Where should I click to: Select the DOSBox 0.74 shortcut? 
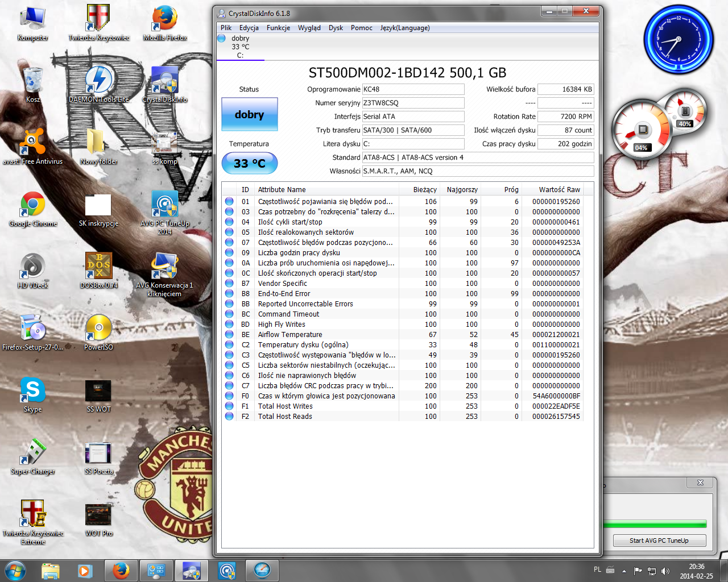[99, 271]
